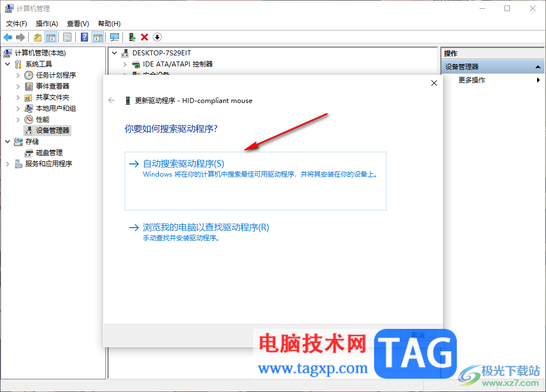
Task: Open the 文件(F) menu
Action: (x=17, y=24)
